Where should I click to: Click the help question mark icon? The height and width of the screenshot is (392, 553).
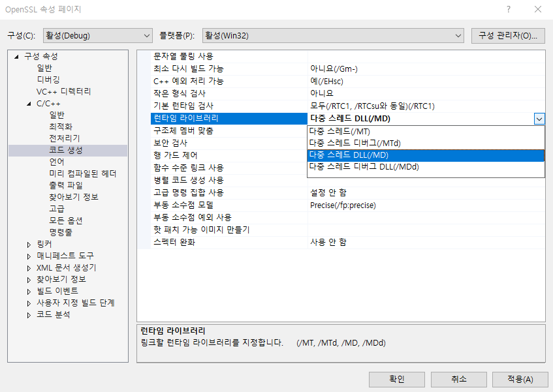[508, 10]
